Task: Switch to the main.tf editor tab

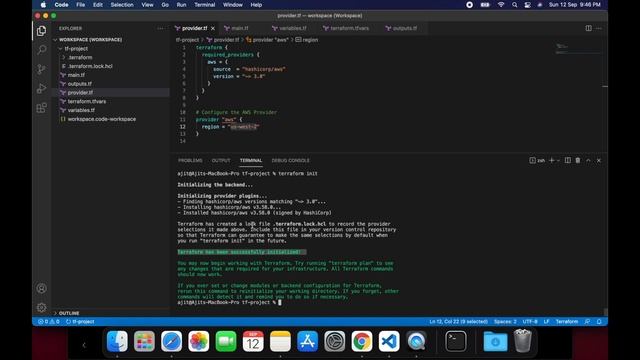Action: [240, 28]
